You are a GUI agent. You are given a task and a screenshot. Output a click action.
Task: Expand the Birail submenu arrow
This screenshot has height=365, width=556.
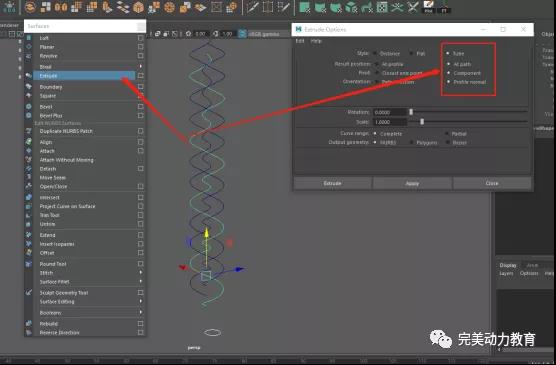pyautogui.click(x=141, y=66)
